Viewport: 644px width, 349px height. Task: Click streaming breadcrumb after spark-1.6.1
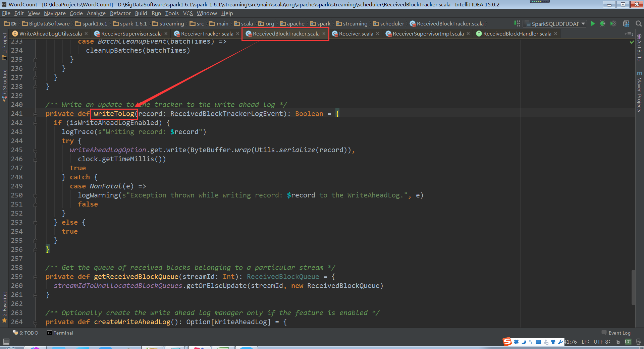(168, 24)
